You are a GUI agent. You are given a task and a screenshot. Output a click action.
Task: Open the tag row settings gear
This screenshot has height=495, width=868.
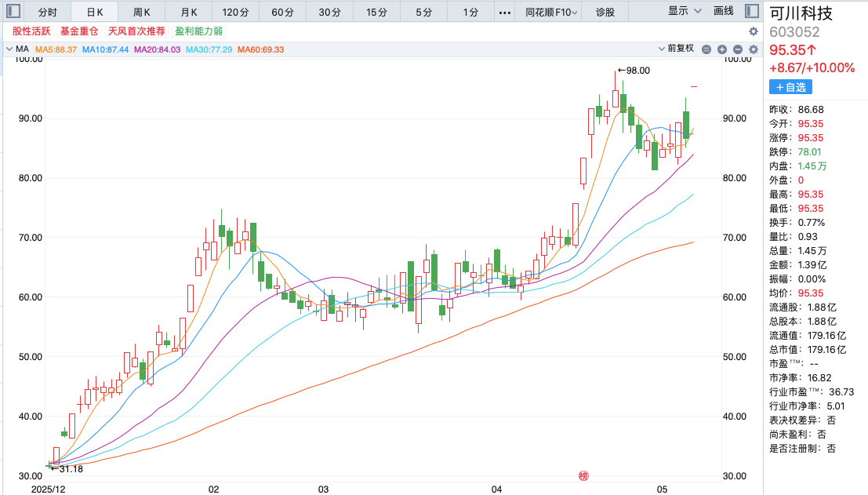click(x=753, y=31)
